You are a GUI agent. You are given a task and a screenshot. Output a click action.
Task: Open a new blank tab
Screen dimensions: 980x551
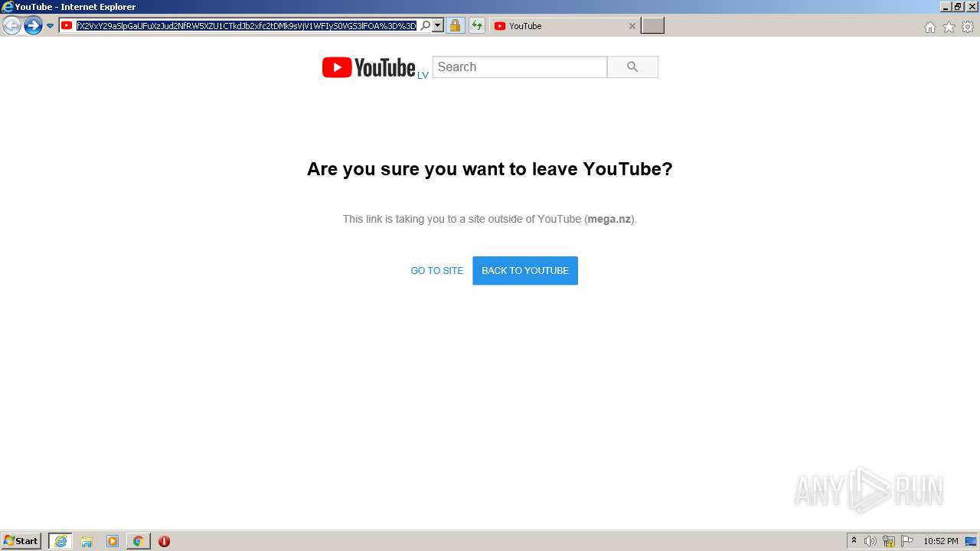click(652, 25)
